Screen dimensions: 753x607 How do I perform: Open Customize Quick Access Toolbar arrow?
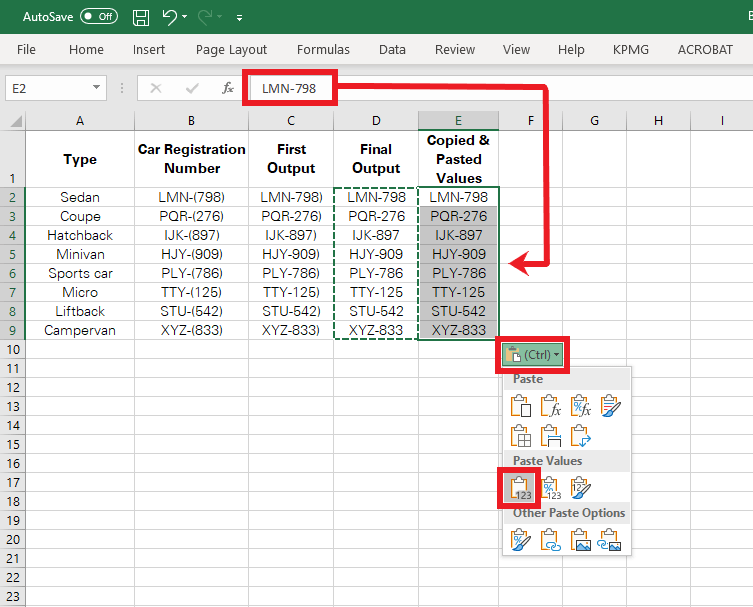pyautogui.click(x=239, y=18)
